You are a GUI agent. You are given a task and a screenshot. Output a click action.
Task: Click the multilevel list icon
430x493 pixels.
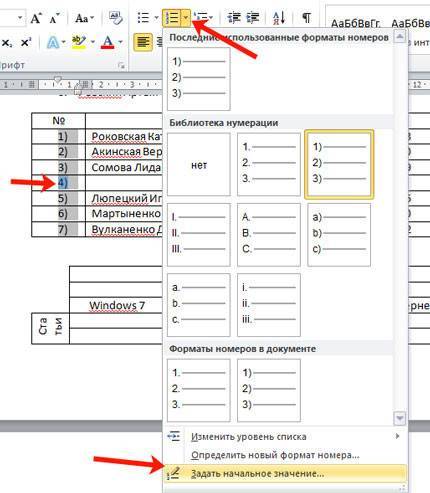click(x=200, y=17)
